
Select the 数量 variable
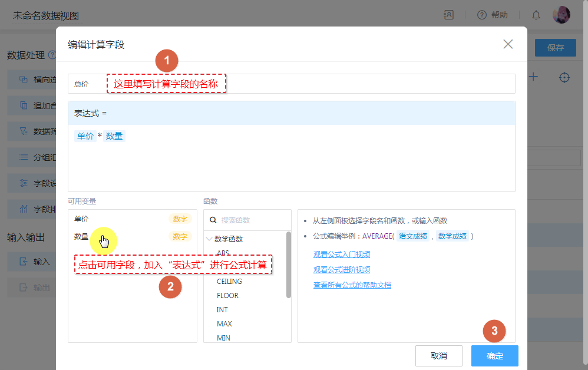point(82,237)
